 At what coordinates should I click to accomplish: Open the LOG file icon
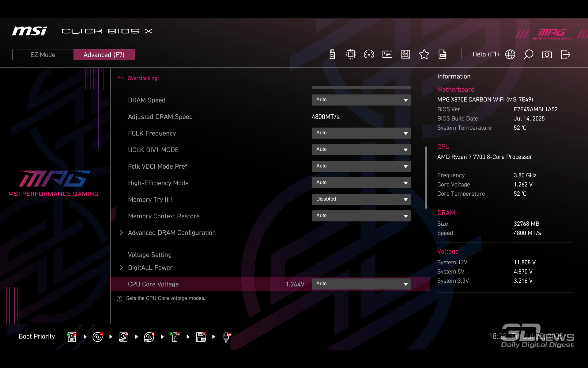click(x=443, y=55)
